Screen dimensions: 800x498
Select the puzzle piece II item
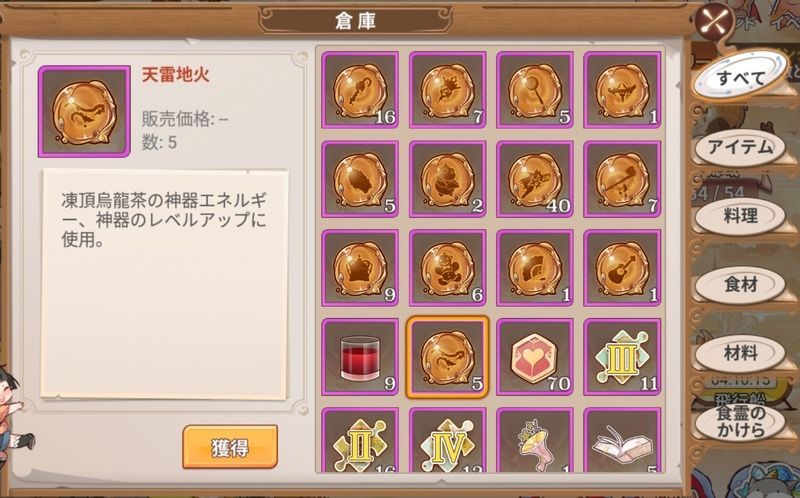coord(360,440)
